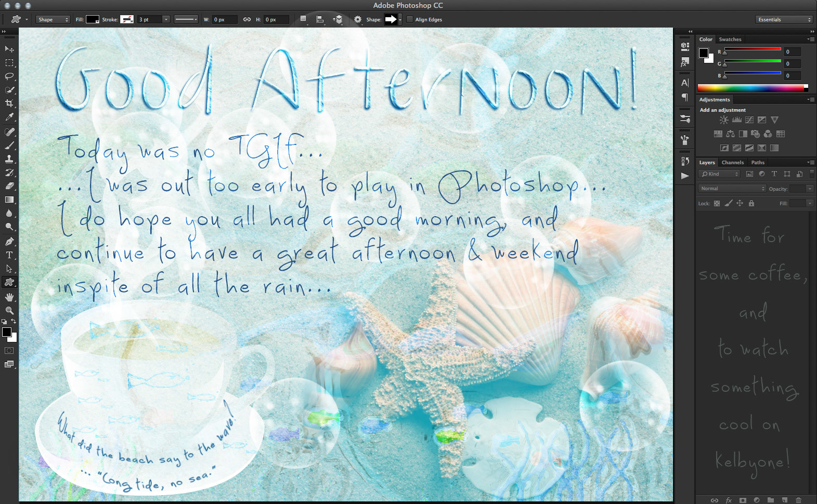817x504 pixels.
Task: Open the Styles fx panel icon
Action: pos(685,62)
